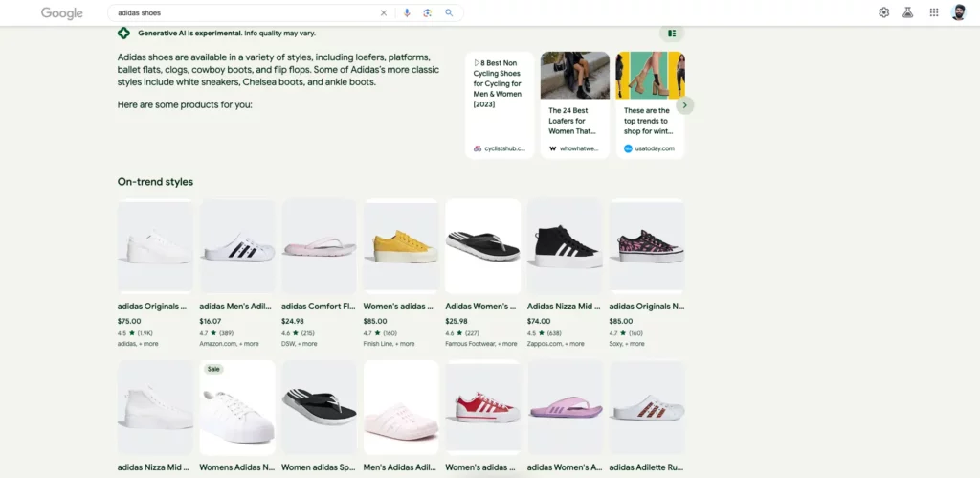This screenshot has width=980, height=478.
Task: Toggle the generative AI layout view
Action: (x=672, y=34)
